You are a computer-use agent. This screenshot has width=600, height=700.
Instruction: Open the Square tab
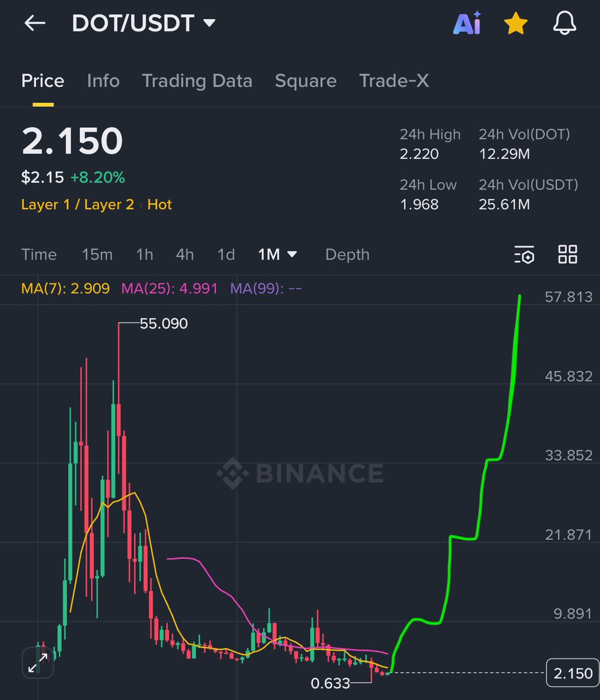point(306,80)
